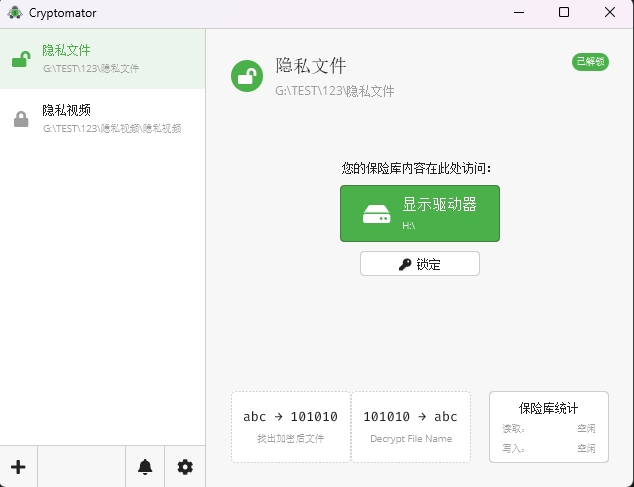Click the Cryptomator title text
Image resolution: width=634 pixels, height=487 pixels.
pyautogui.click(x=63, y=13)
